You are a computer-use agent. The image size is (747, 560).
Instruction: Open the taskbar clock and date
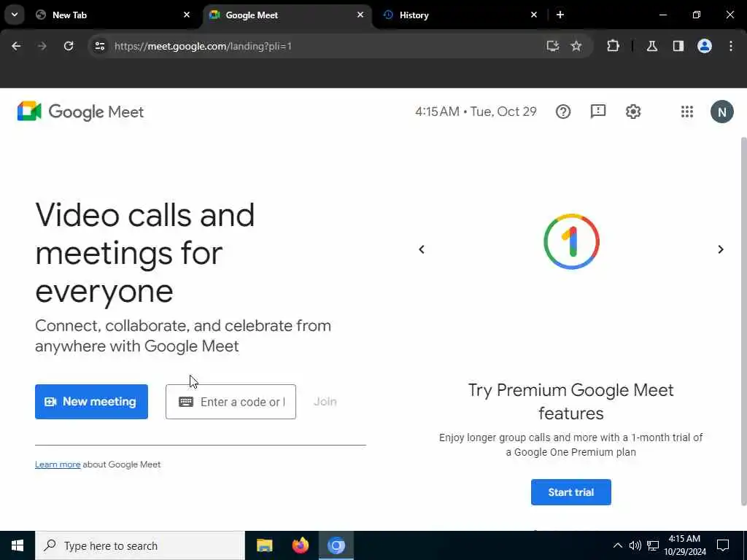tap(684, 545)
